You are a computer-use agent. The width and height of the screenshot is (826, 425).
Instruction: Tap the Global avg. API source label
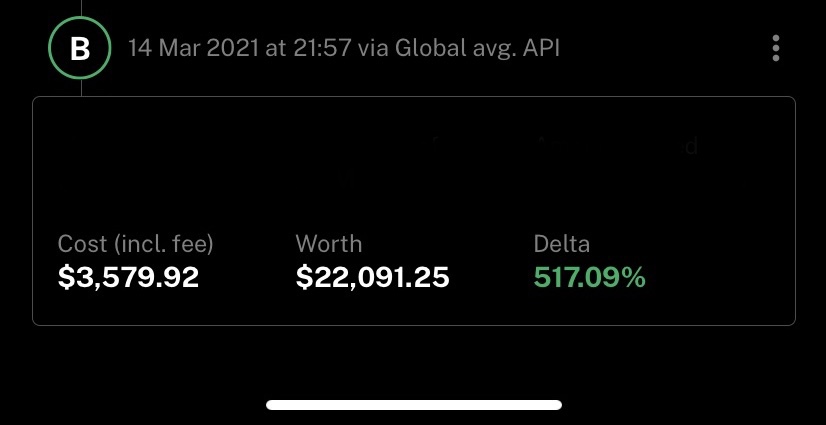(x=477, y=49)
